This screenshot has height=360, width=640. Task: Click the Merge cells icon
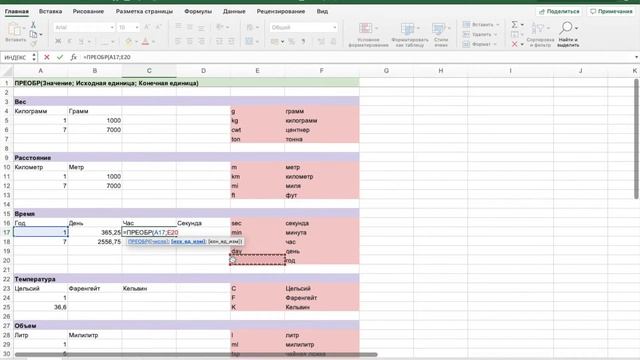[249, 41]
